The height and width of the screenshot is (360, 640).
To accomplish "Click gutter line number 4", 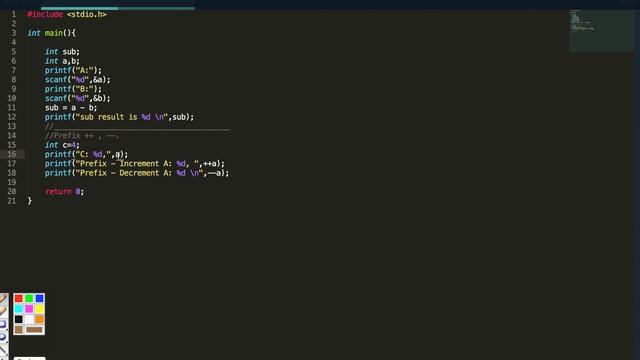I will pos(13,42).
